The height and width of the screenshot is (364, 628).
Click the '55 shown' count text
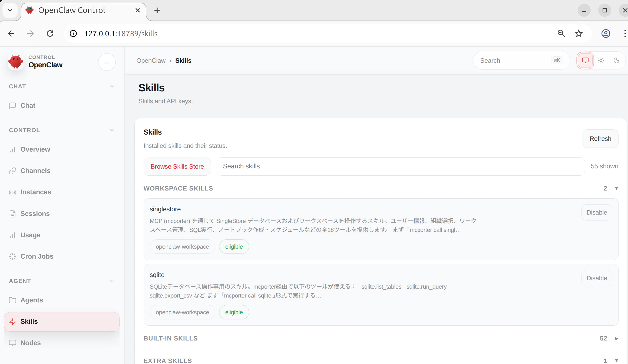point(604,166)
